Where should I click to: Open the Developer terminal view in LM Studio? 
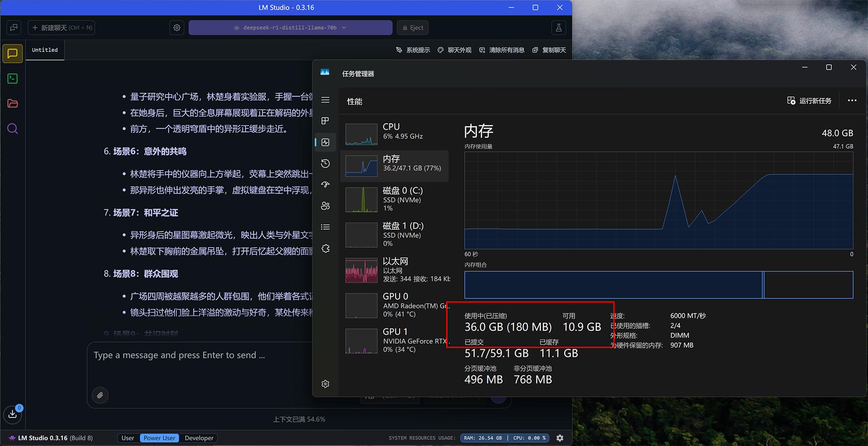point(13,79)
